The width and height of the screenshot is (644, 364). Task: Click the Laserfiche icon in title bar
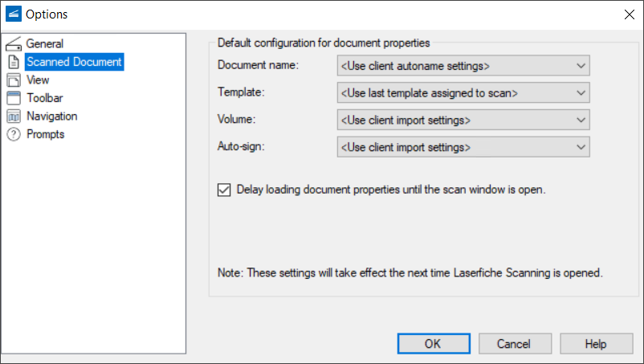click(13, 14)
